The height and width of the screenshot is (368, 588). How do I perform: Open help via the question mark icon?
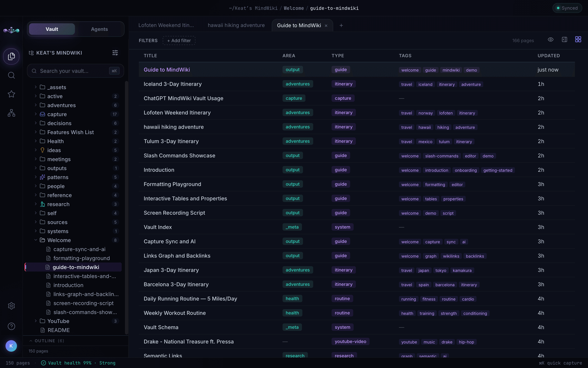11,326
